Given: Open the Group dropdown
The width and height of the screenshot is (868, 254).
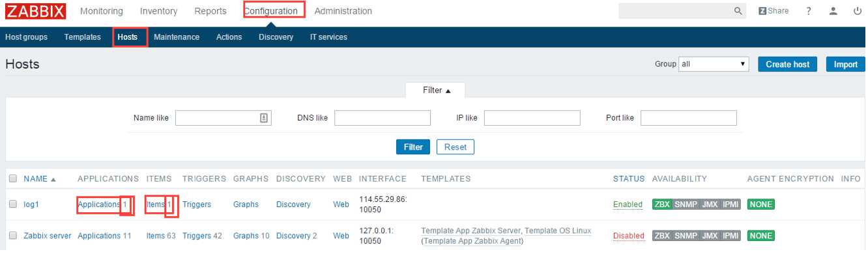Looking at the screenshot, I should (714, 64).
